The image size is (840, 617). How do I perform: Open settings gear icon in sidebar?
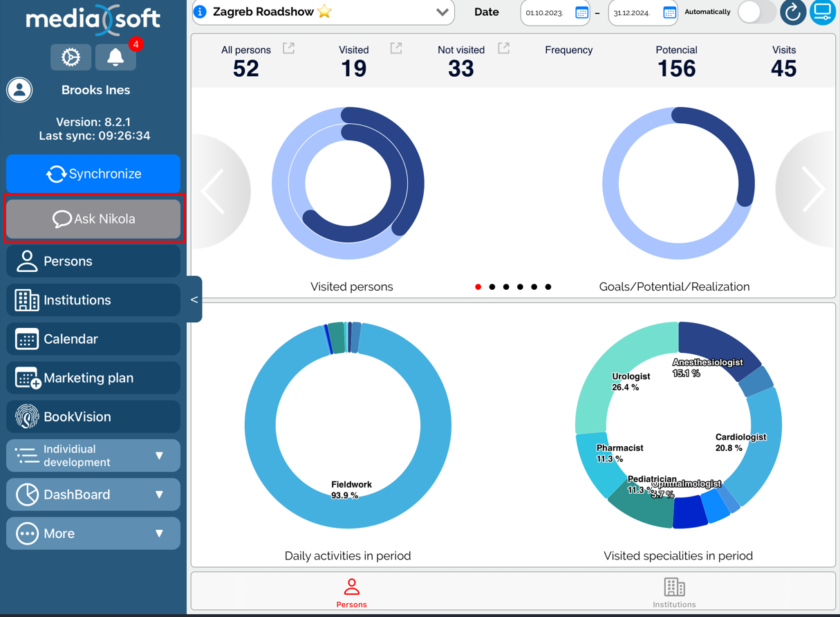pos(71,57)
